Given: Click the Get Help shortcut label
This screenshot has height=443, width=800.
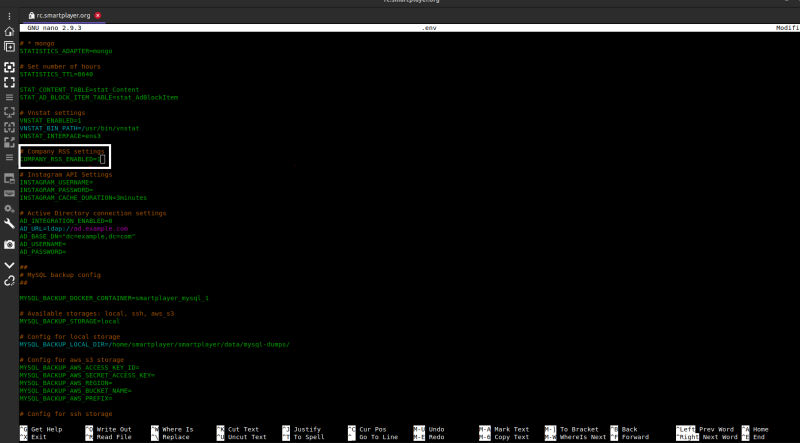Looking at the screenshot, I should pyautogui.click(x=46, y=428).
